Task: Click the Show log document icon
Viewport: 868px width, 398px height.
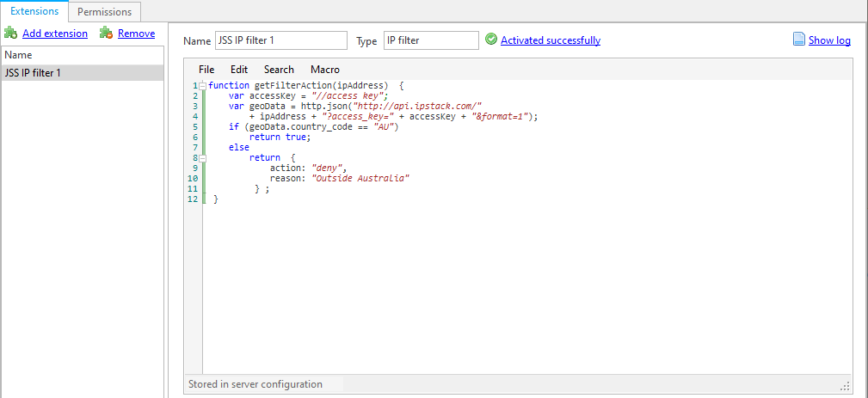Action: click(x=799, y=40)
